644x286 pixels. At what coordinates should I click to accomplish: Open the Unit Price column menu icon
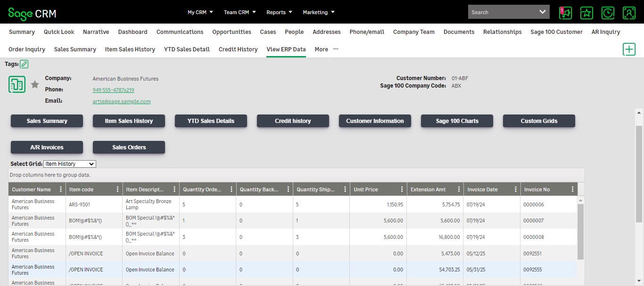402,189
